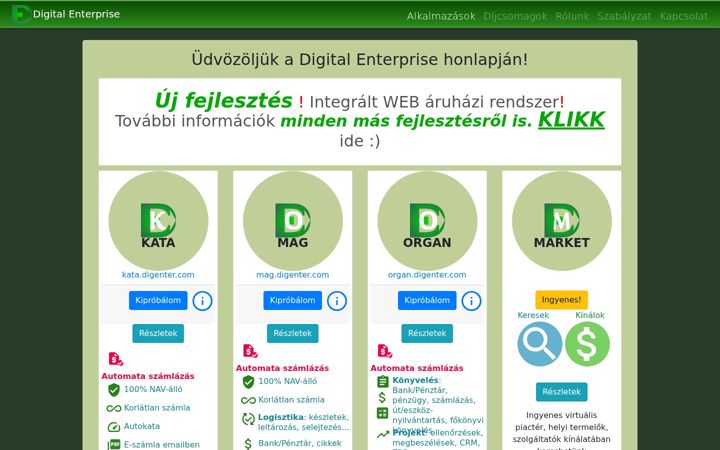Go to the Rólunk page
Screen dimensions: 720x450
coord(572,16)
